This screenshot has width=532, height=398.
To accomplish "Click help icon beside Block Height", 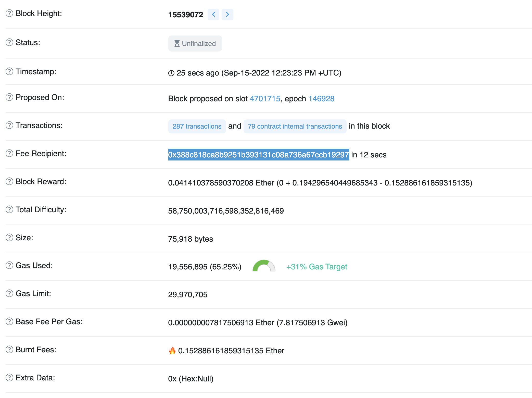I will pos(9,13).
